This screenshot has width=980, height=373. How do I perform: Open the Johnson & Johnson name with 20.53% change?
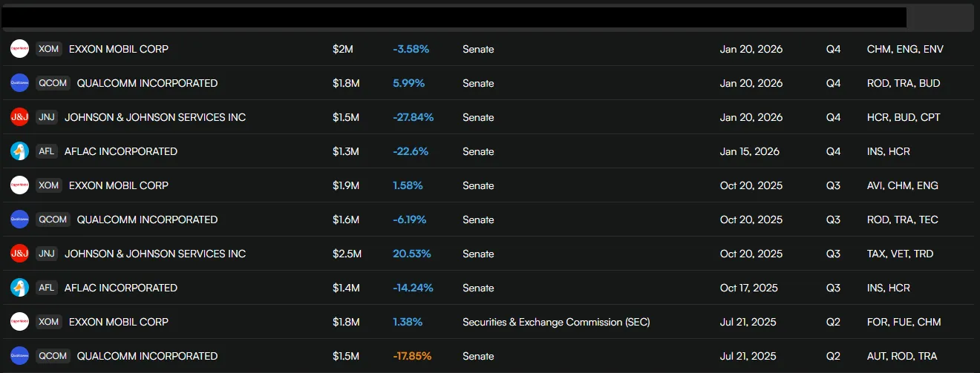pos(155,254)
